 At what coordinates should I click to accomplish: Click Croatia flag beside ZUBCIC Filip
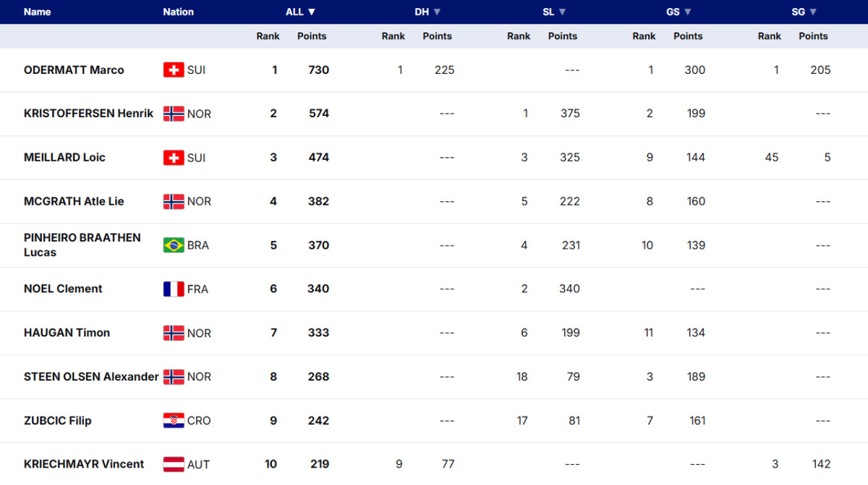pyautogui.click(x=174, y=421)
